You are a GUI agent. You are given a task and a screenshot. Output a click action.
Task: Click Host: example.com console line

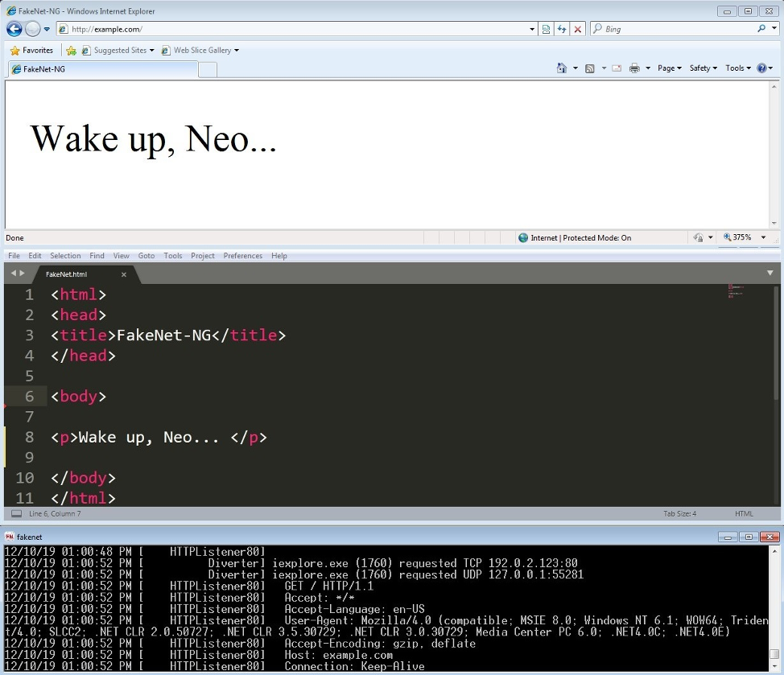339,655
